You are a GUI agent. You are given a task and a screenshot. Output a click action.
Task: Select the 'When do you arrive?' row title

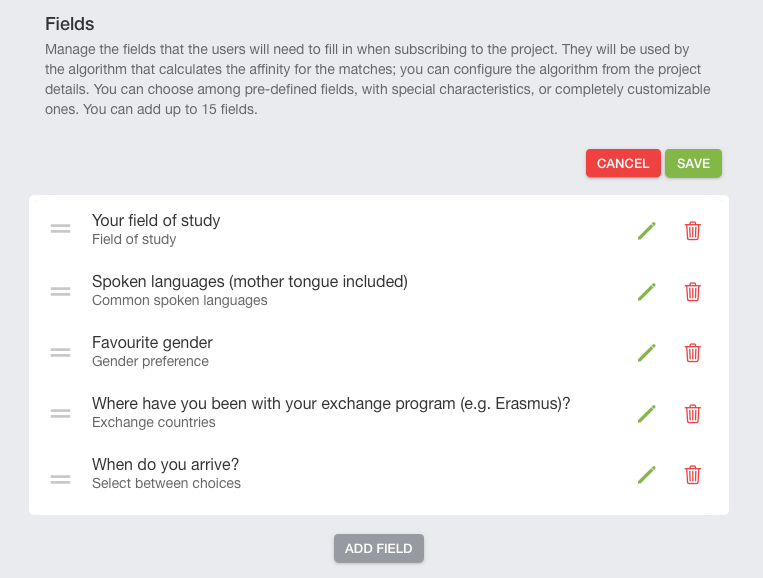(165, 465)
